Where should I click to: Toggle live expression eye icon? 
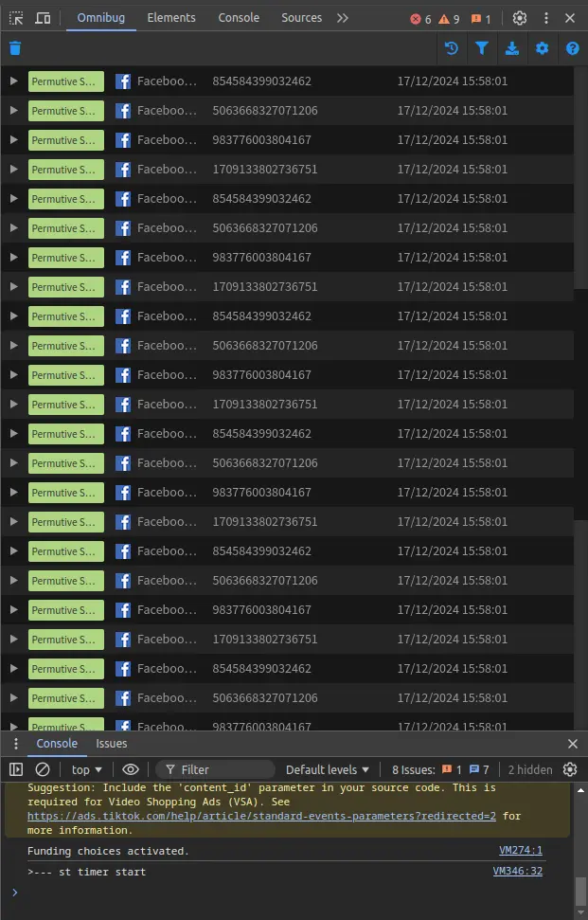coord(131,769)
